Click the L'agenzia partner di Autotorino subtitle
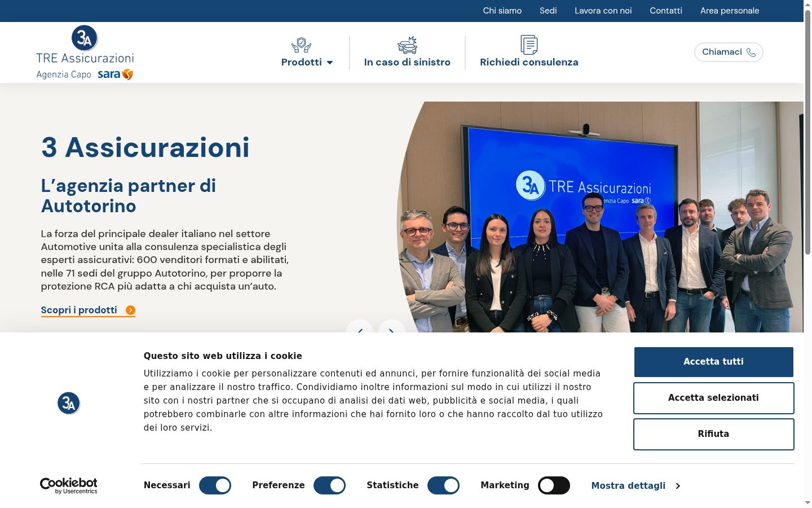 coord(129,196)
